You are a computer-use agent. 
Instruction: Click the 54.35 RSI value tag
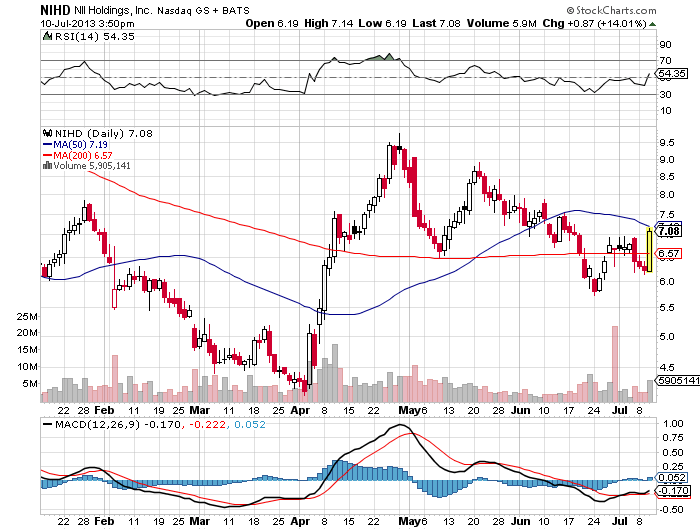(671, 73)
